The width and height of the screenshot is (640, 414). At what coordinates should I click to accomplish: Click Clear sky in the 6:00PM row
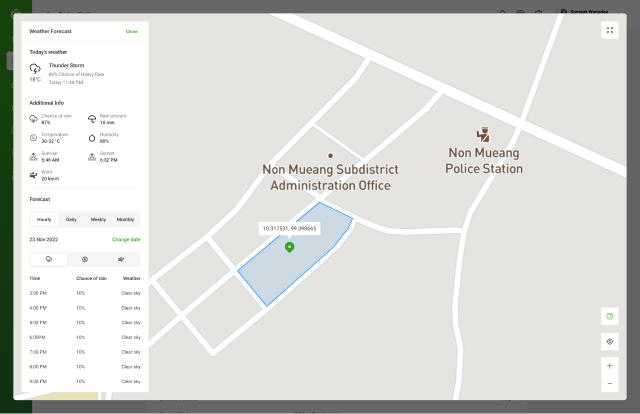click(131, 337)
